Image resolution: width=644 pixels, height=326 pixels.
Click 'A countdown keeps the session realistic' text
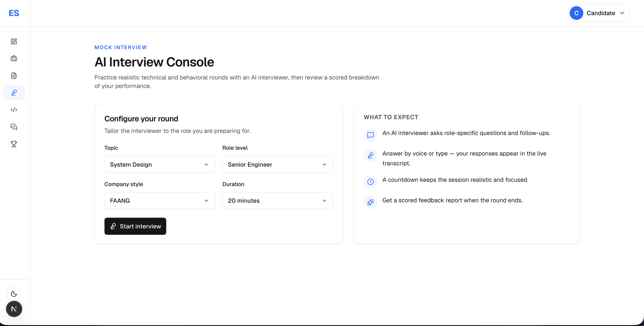455,180
